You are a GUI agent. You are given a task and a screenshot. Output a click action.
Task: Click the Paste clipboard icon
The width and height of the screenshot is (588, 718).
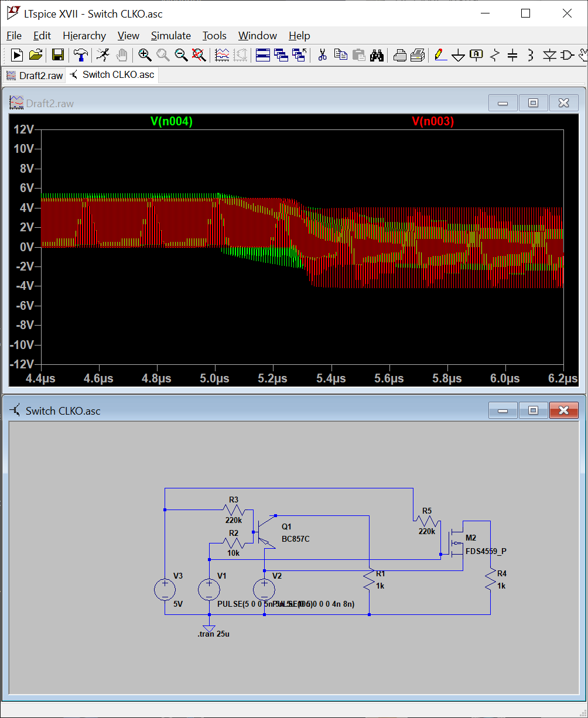tap(358, 55)
